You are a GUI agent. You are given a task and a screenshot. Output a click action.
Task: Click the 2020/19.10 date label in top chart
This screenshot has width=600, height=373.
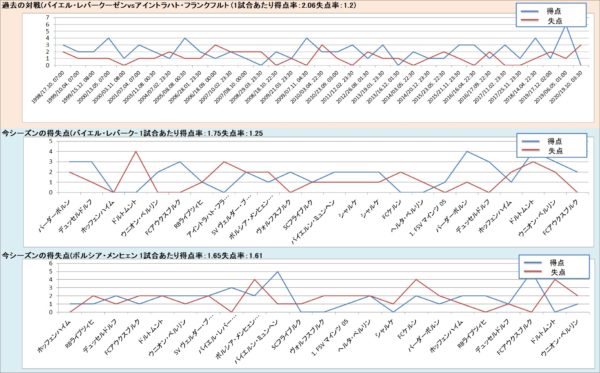(x=566, y=87)
